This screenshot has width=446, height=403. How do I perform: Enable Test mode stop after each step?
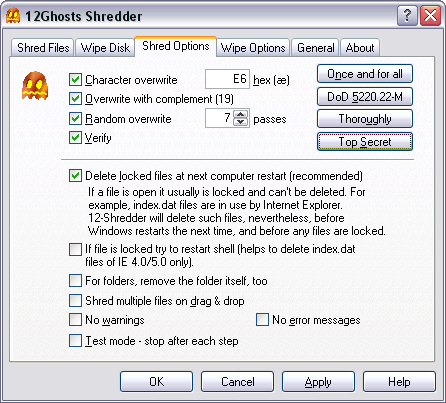[75, 341]
